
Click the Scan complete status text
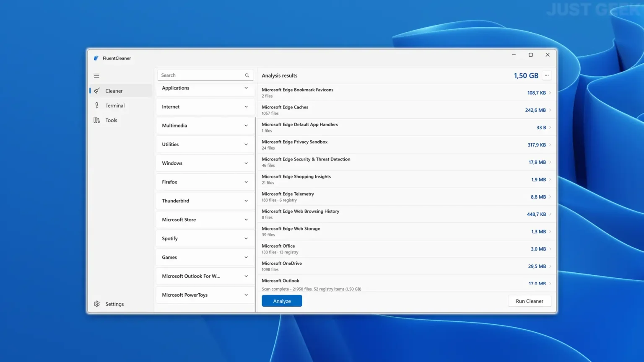click(x=311, y=289)
